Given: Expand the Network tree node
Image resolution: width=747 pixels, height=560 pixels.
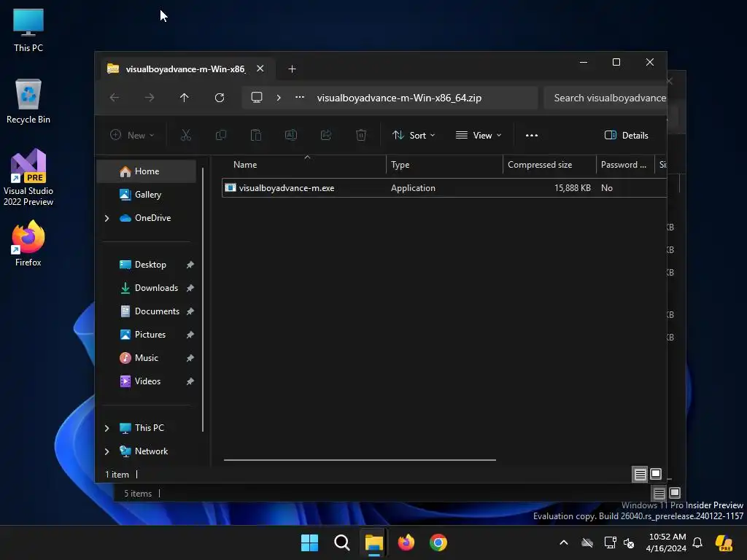Looking at the screenshot, I should point(107,451).
